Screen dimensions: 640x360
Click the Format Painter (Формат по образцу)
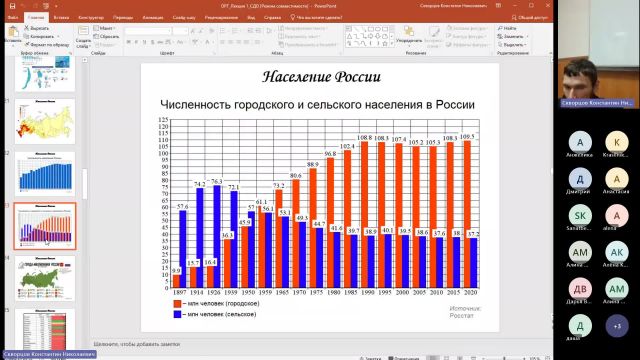[x=46, y=44]
